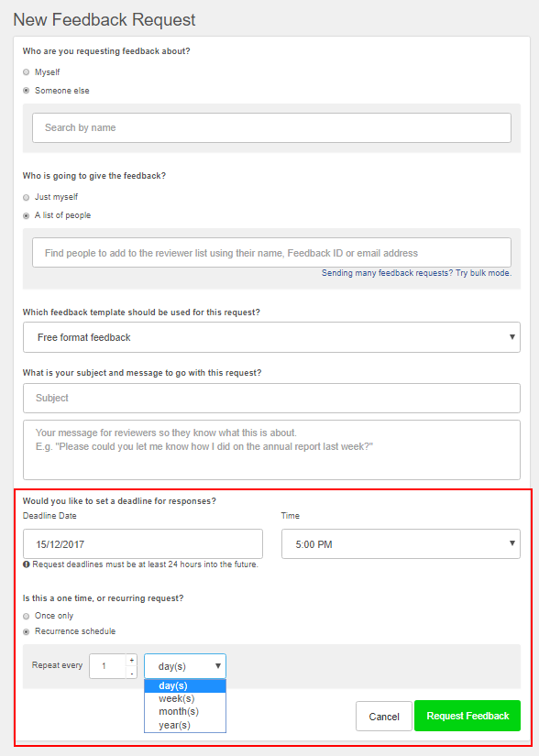Increment the Repeat every value with plus
Screen dimensions: 539x756
(x=132, y=660)
